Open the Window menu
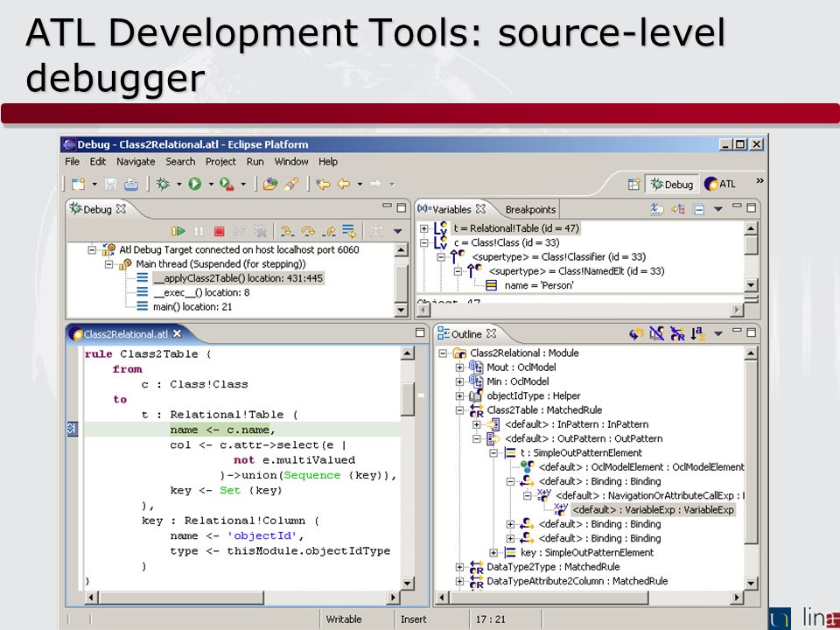840x630 pixels. point(291,161)
